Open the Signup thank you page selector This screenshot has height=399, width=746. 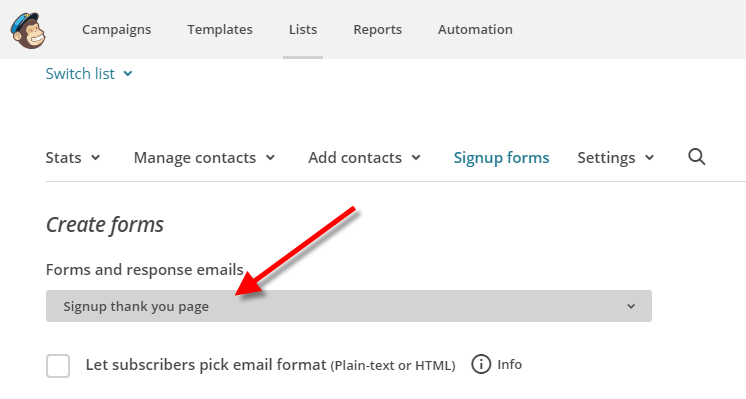(x=349, y=306)
